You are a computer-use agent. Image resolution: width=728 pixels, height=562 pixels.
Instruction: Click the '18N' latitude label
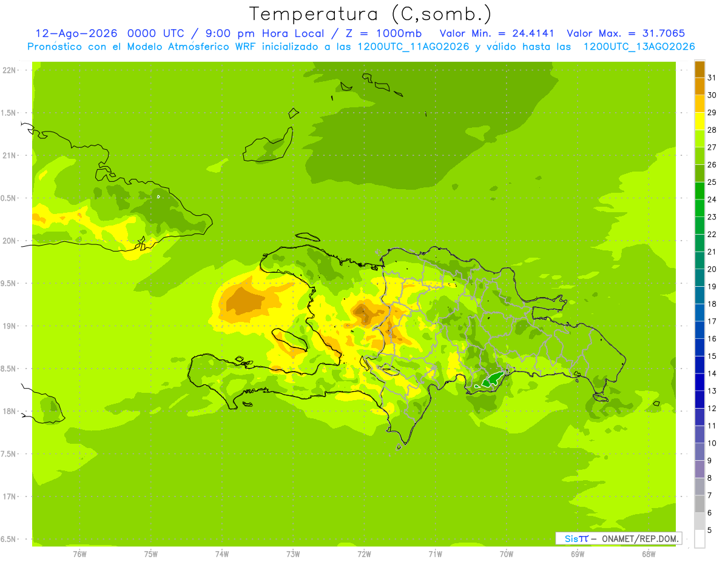coord(10,411)
